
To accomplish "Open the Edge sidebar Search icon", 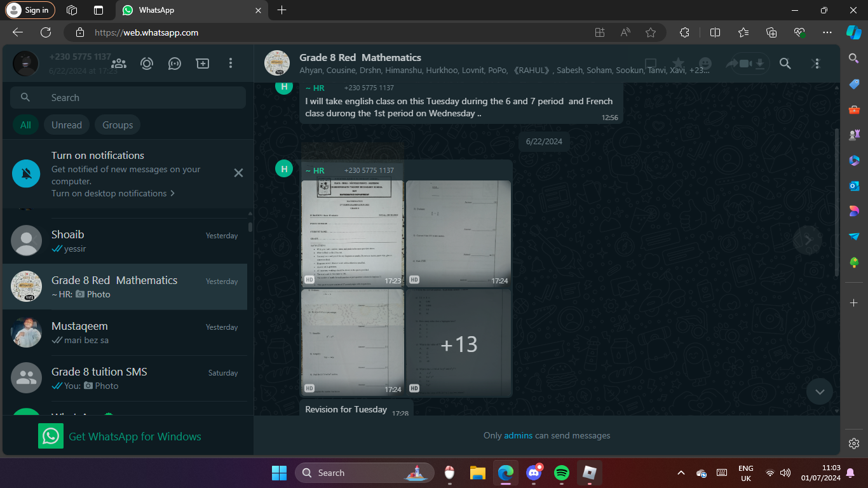I will coord(854,58).
